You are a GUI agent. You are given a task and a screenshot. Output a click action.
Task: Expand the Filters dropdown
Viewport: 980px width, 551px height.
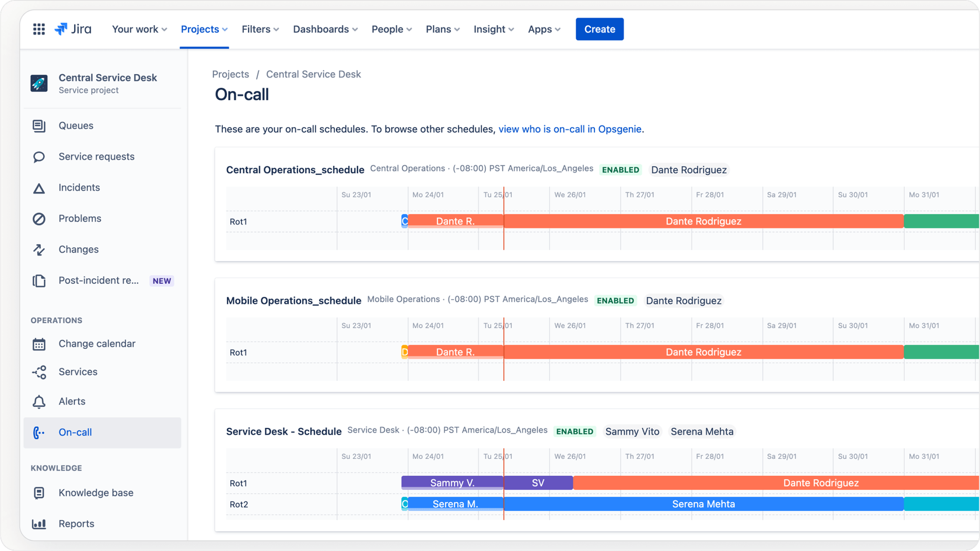pyautogui.click(x=260, y=29)
